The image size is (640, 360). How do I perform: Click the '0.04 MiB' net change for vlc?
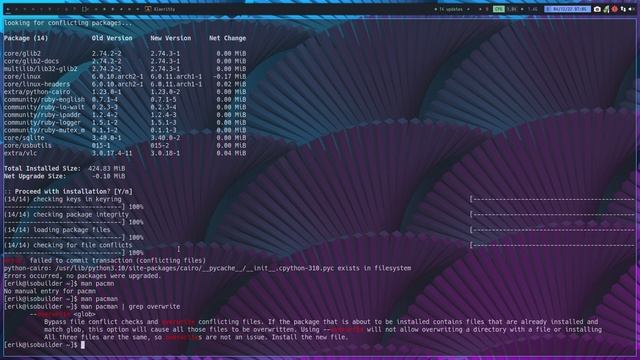[231, 153]
